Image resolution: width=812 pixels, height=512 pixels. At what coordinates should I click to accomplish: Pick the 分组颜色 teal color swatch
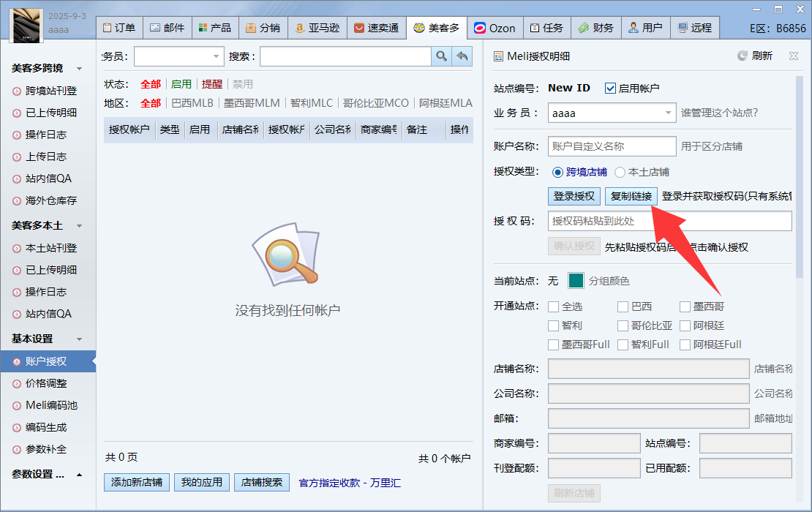576,281
